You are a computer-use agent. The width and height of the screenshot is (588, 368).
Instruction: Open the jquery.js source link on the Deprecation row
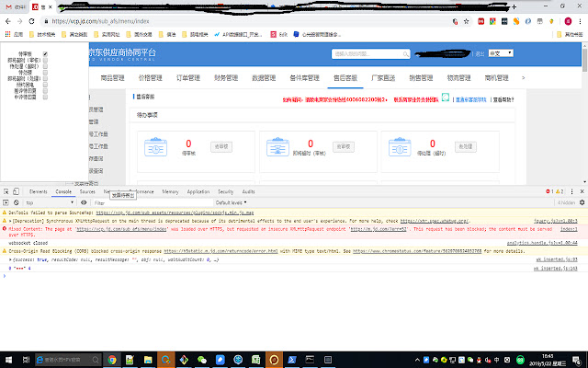click(x=555, y=221)
